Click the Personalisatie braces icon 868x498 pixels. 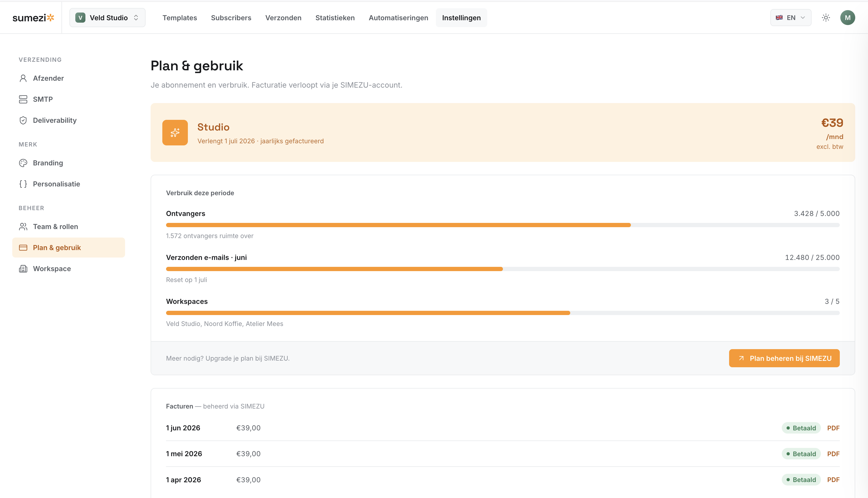click(23, 184)
